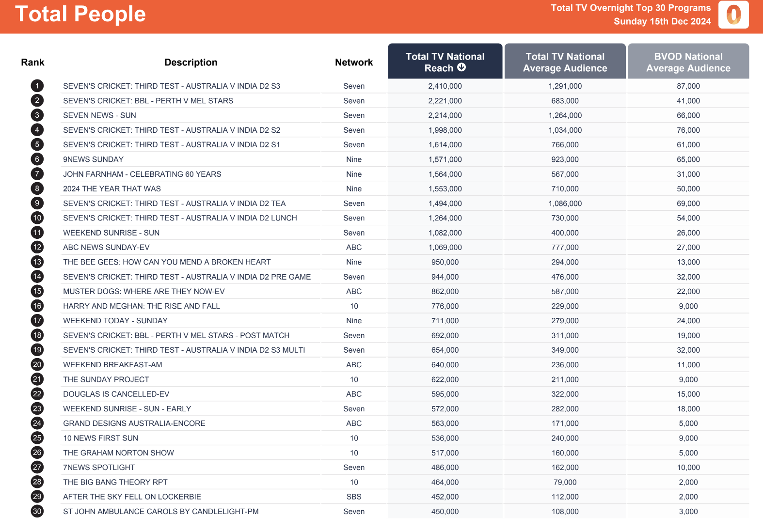This screenshot has height=532, width=763.
Task: Select '2024 THE YEAR THAT WAS' row
Action: [112, 188]
